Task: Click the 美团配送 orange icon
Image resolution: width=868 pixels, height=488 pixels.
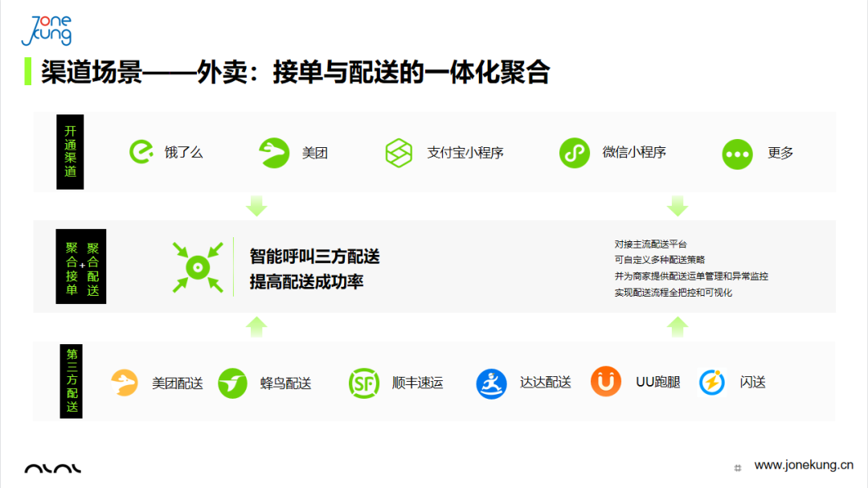Action: click(x=125, y=383)
